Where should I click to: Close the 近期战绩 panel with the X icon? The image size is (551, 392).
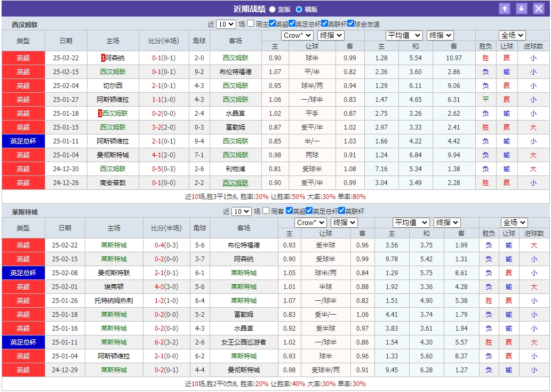pos(539,8)
